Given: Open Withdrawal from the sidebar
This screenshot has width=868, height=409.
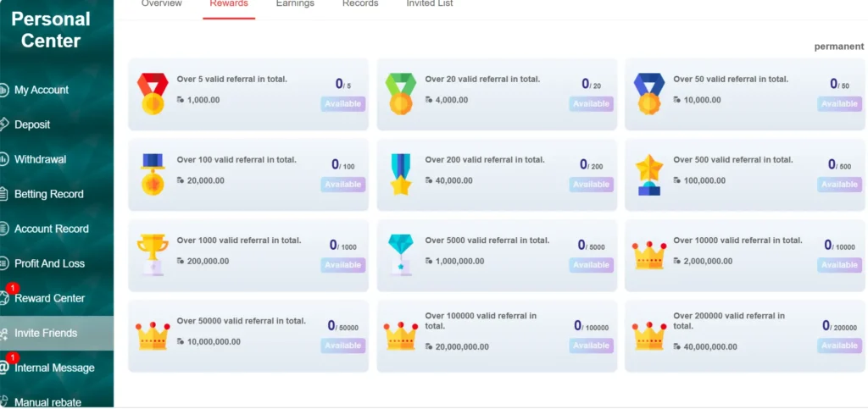Looking at the screenshot, I should 40,160.
